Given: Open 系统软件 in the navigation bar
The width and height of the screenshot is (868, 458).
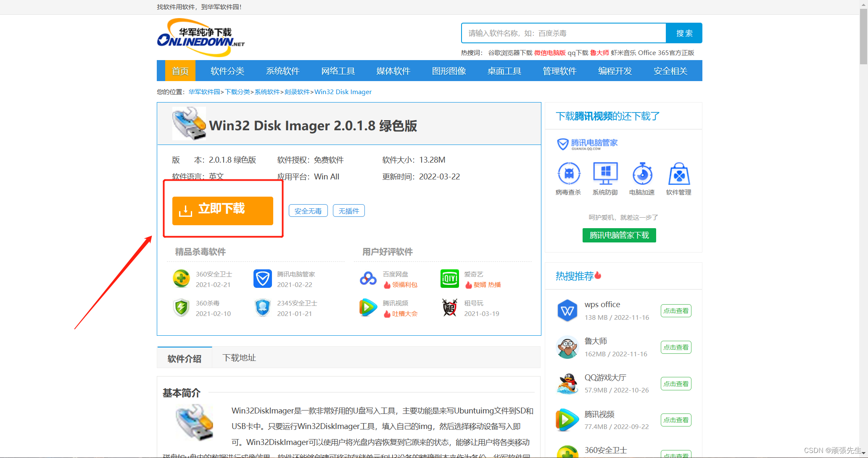Looking at the screenshot, I should pos(282,71).
